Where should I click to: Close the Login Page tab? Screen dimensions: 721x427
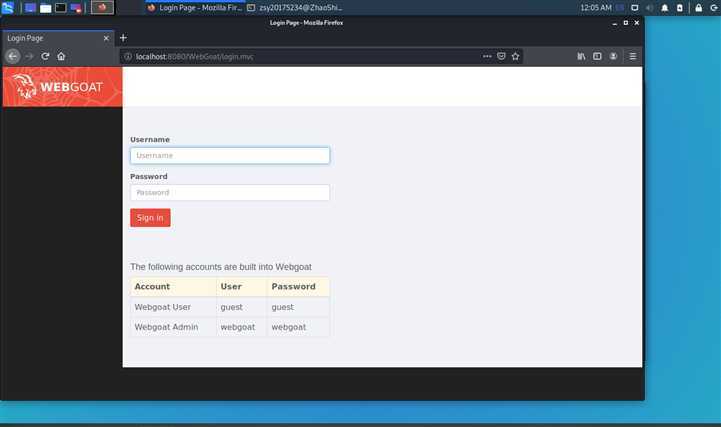pyautogui.click(x=106, y=38)
